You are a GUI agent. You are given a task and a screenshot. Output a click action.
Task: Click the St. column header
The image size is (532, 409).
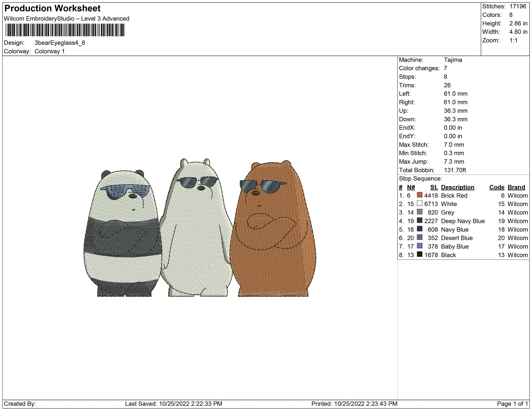click(x=434, y=187)
